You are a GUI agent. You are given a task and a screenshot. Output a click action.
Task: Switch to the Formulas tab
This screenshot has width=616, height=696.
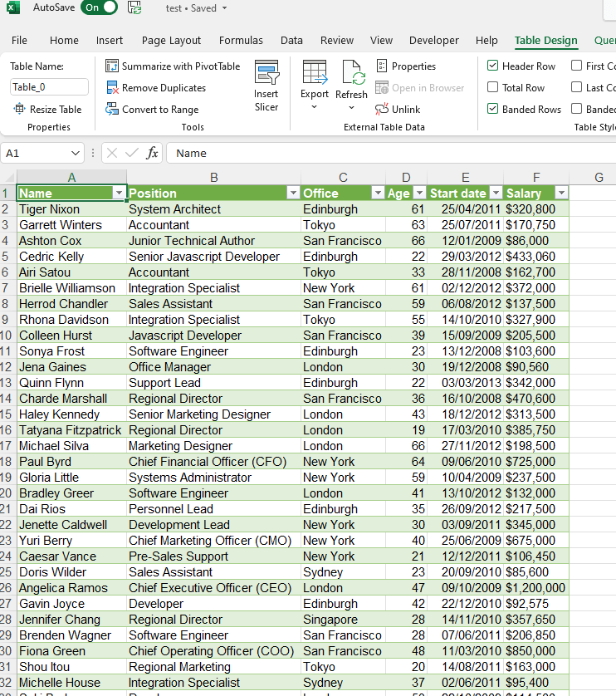[x=241, y=40]
